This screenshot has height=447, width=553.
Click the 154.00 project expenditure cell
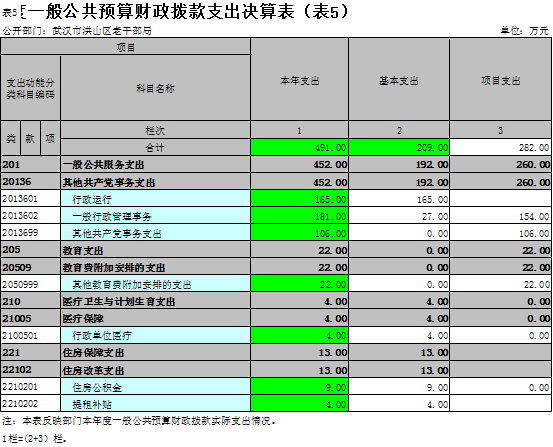click(500, 216)
